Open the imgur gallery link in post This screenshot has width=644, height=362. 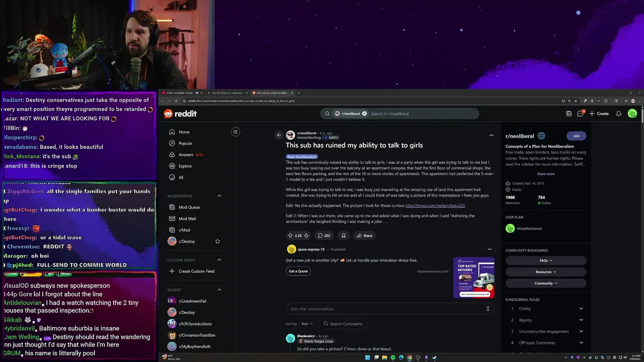coord(435,205)
